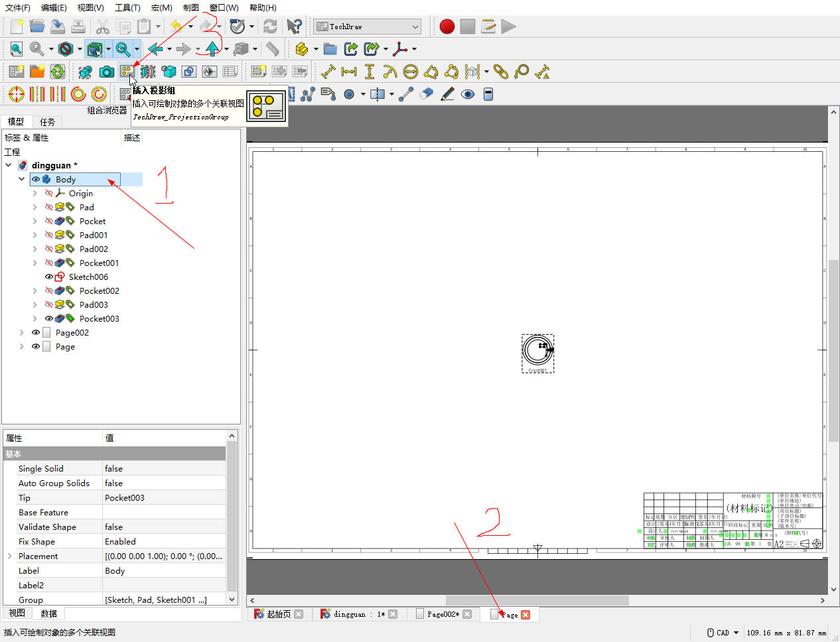Toggle visibility of Body in tree
This screenshot has height=642, width=840.
36,179
